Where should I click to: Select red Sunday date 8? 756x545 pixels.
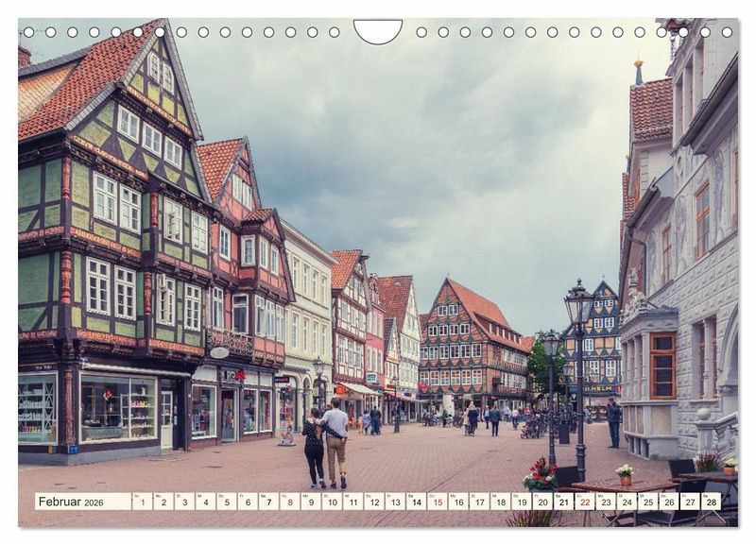click(x=289, y=502)
